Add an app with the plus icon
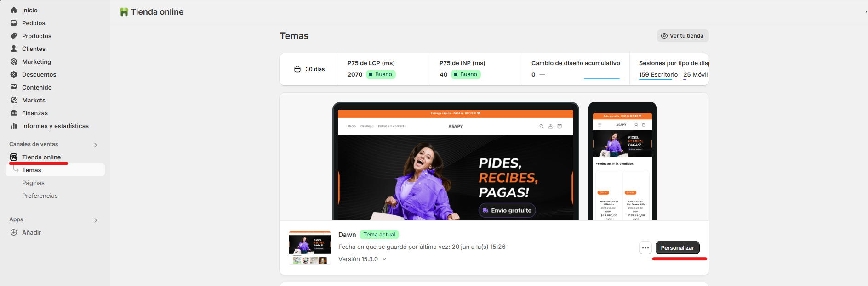This screenshot has height=286, width=868. tap(14, 232)
